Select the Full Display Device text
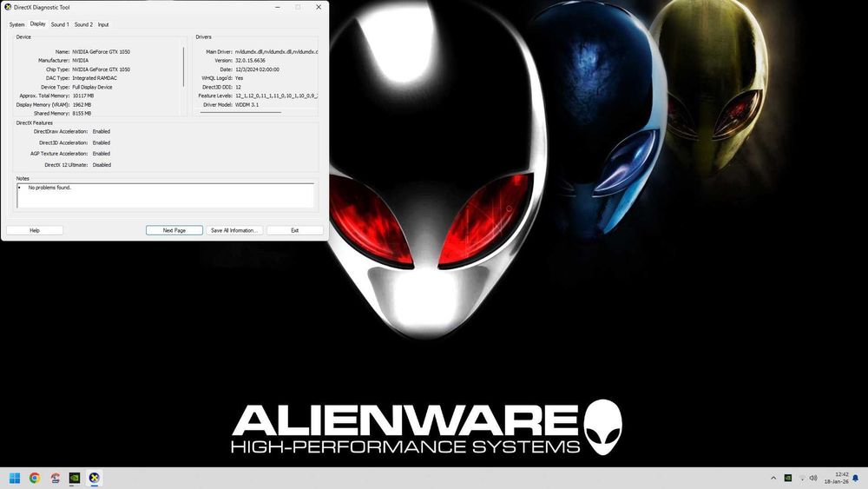868x489 pixels. pyautogui.click(x=93, y=88)
